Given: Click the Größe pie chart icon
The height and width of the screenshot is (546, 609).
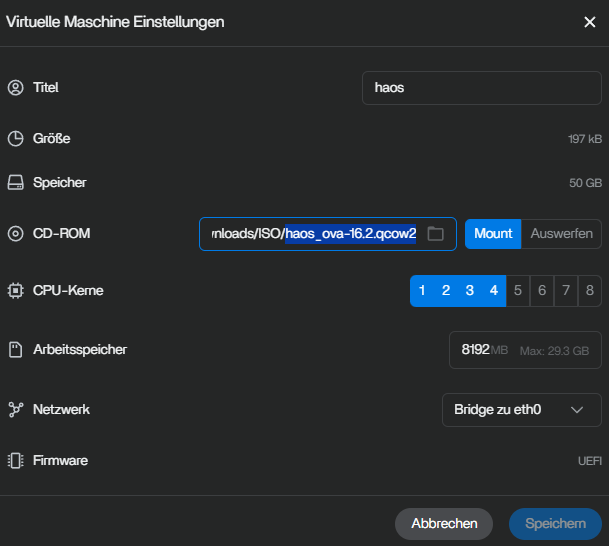Looking at the screenshot, I should point(15,139).
